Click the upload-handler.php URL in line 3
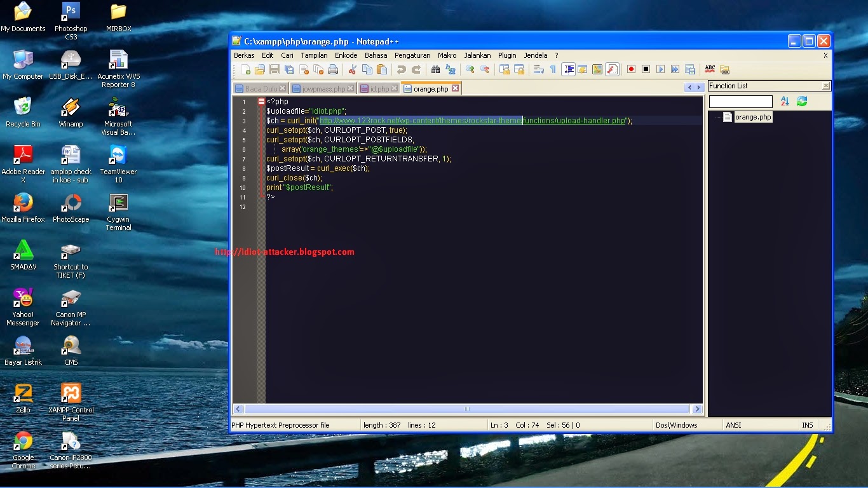 coord(472,121)
